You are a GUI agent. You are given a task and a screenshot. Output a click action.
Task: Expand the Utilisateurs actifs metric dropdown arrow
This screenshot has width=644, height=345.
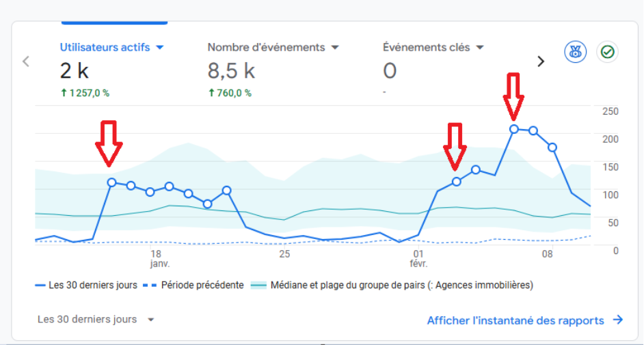[160, 48]
